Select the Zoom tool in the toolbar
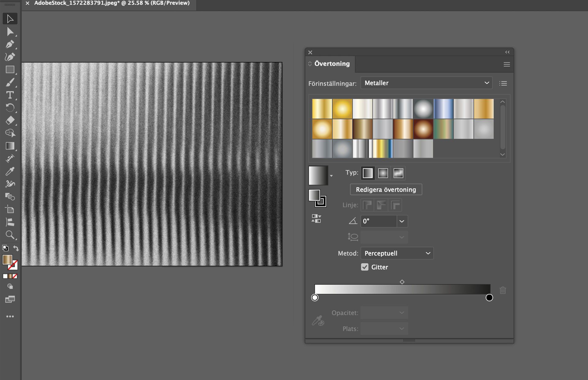588x380 pixels. (10, 235)
